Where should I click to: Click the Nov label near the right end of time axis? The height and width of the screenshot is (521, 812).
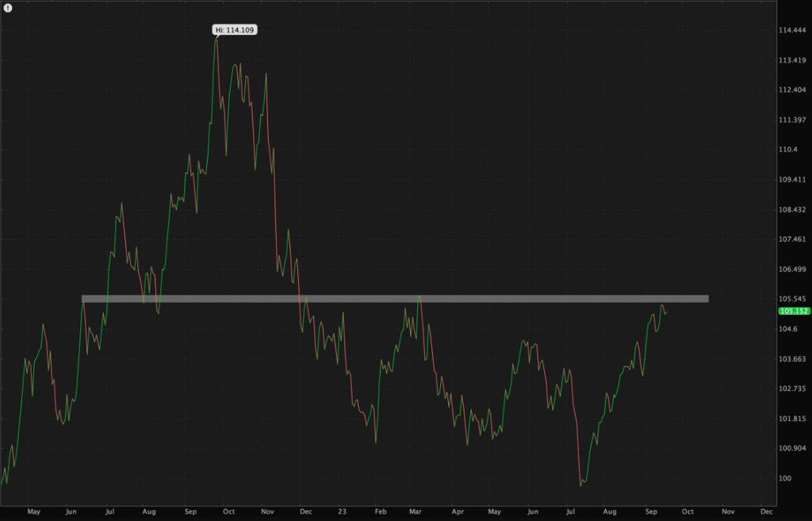pyautogui.click(x=728, y=511)
